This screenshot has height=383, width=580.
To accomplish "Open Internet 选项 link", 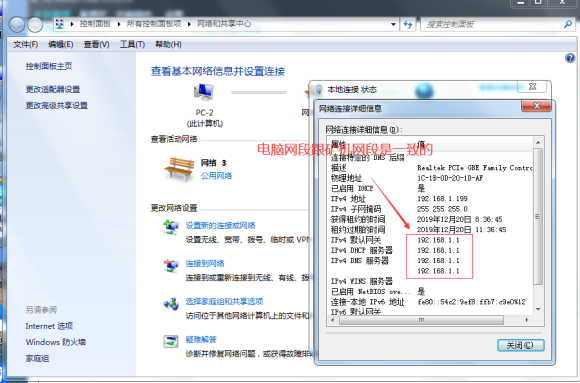I will (49, 326).
